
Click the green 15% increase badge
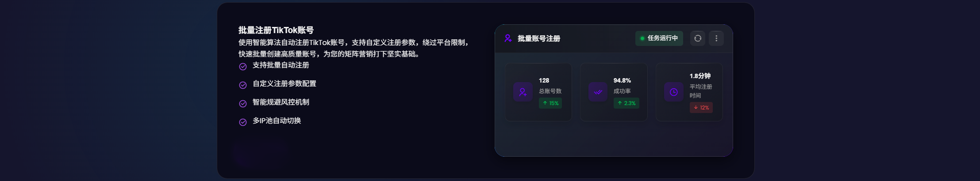tap(550, 103)
